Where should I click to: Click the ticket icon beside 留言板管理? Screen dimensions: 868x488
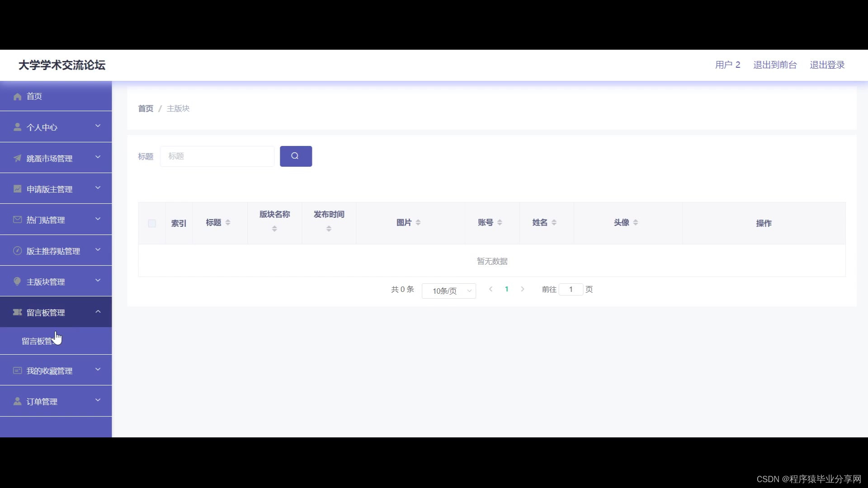pos(17,312)
